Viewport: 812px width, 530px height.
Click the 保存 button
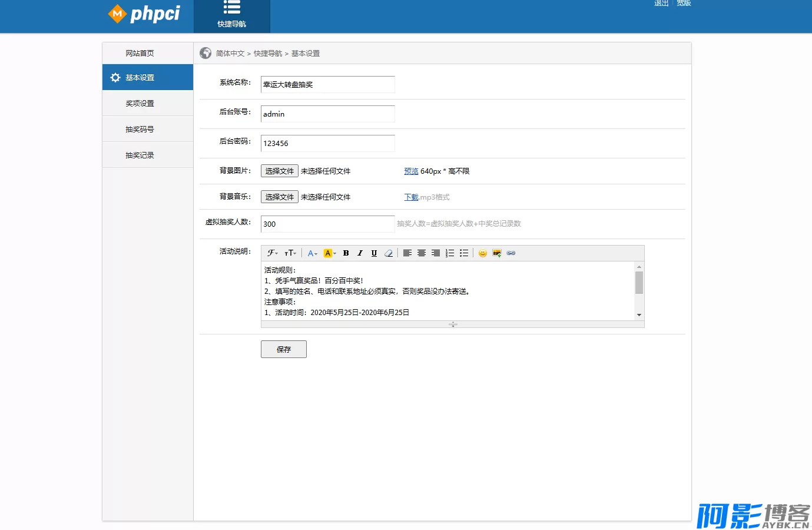coord(283,349)
